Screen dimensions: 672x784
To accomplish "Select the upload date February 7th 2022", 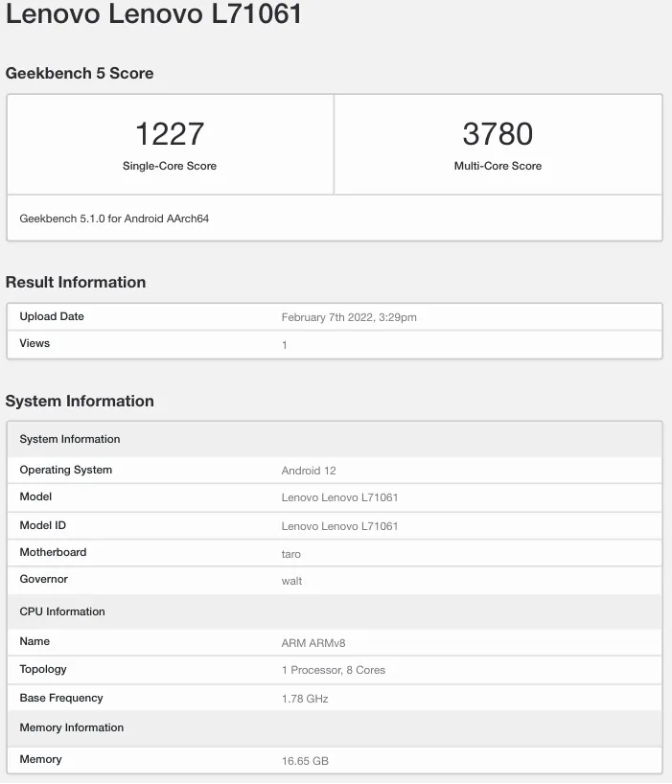I will click(349, 317).
